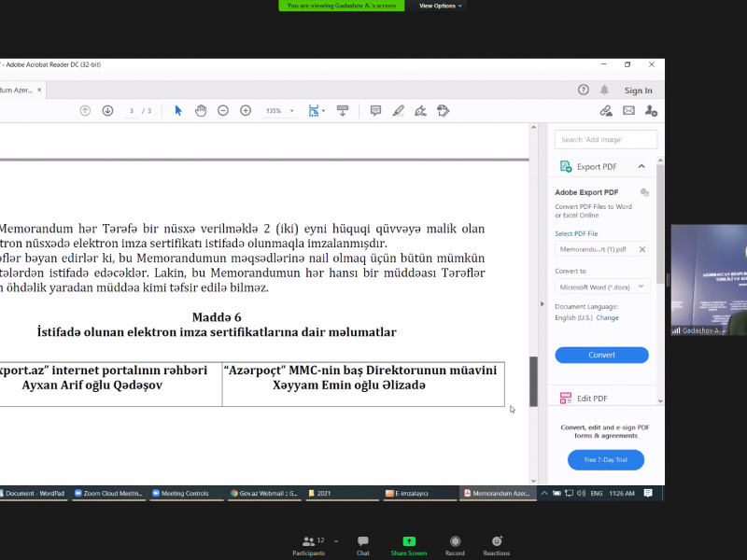This screenshot has width=747, height=560.
Task: Select the Highlight text pen tool
Action: pos(399,111)
